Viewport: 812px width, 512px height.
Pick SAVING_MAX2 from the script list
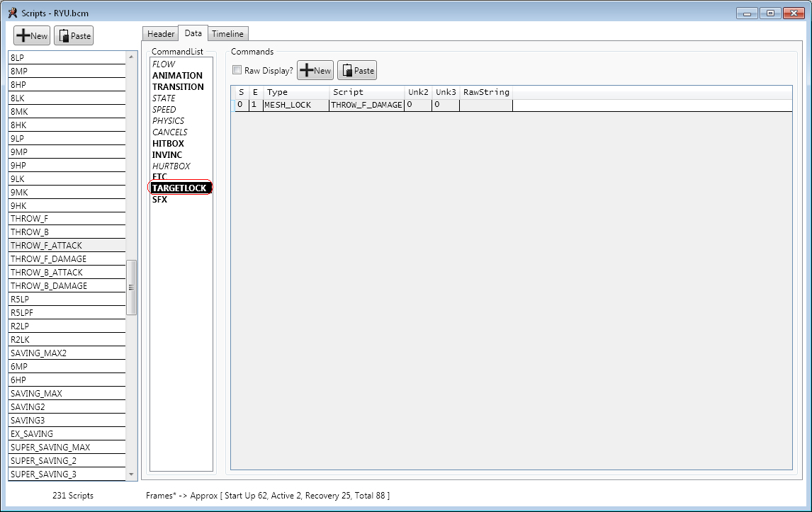38,353
